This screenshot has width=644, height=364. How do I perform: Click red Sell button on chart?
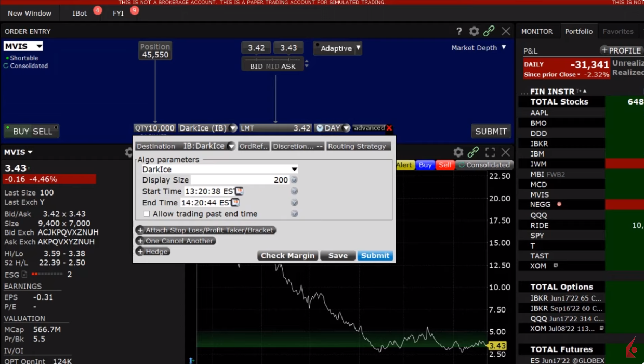(445, 165)
